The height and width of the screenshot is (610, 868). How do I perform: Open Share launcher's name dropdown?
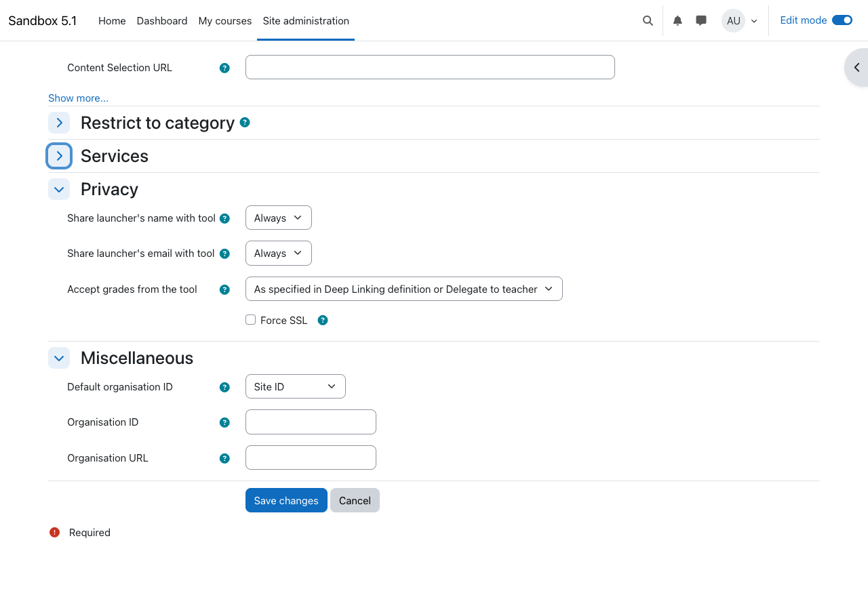[x=278, y=218]
